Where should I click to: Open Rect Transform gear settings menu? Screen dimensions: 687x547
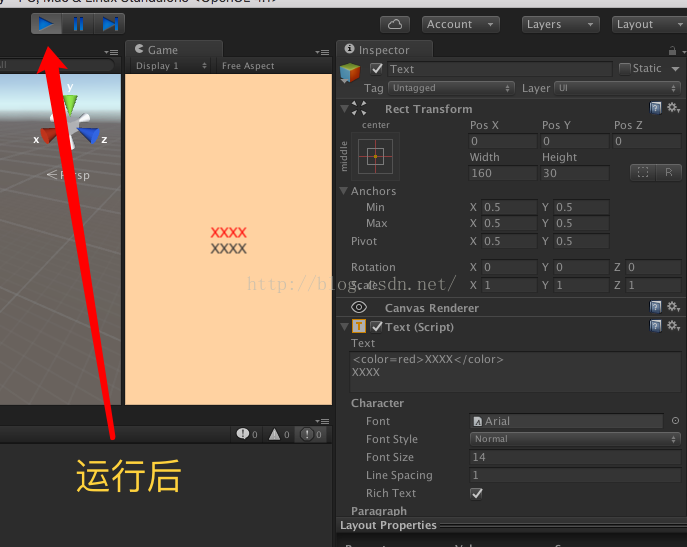click(673, 108)
